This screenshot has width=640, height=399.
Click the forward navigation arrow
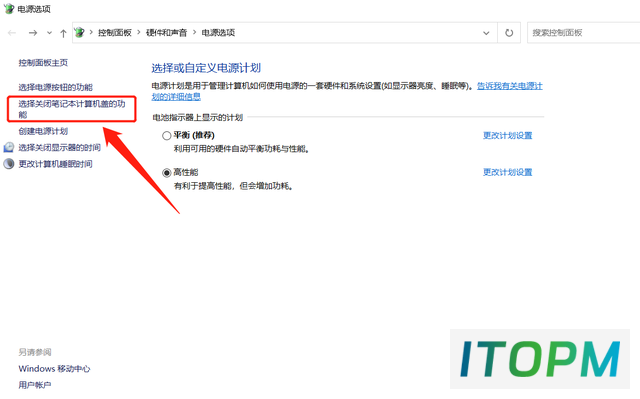[33, 33]
